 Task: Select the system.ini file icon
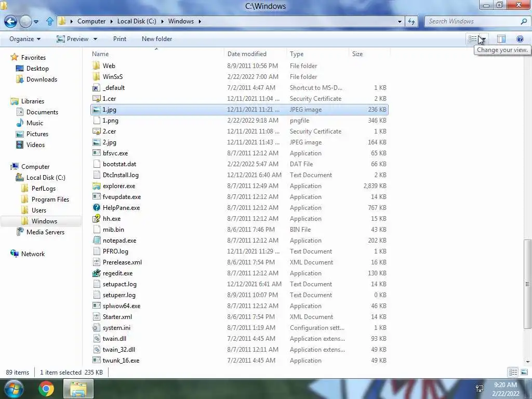point(96,327)
